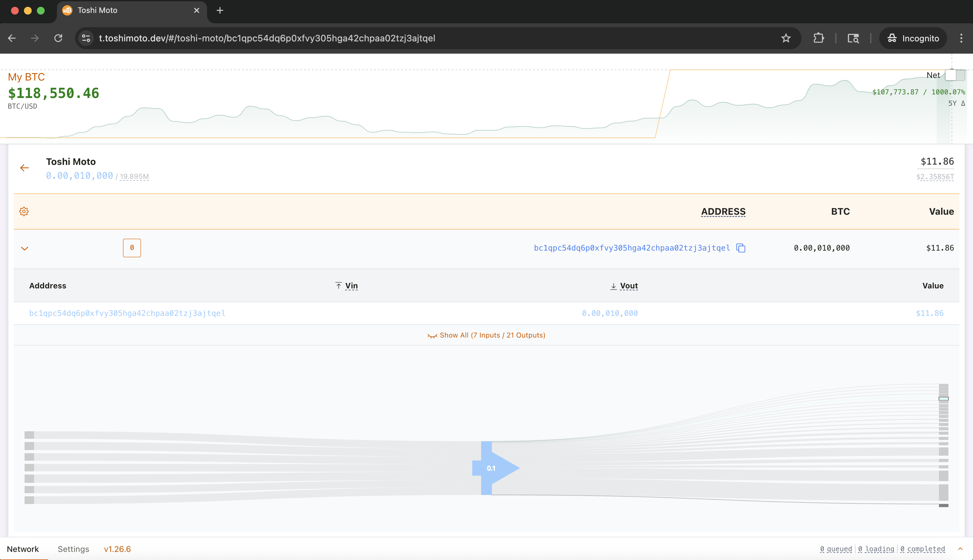Collapse the expanded address row chevron
973x560 pixels.
25,248
